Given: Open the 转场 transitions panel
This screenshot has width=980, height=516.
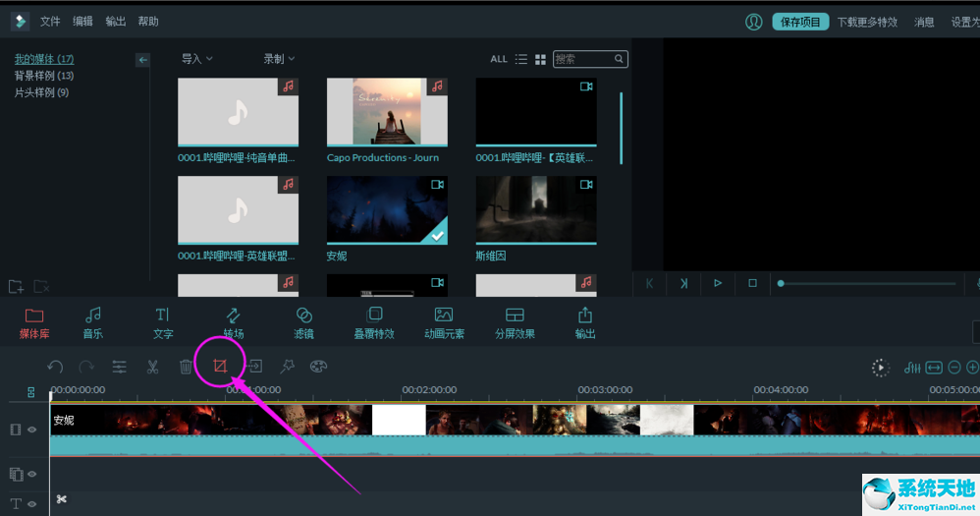Looking at the screenshot, I should click(x=233, y=321).
